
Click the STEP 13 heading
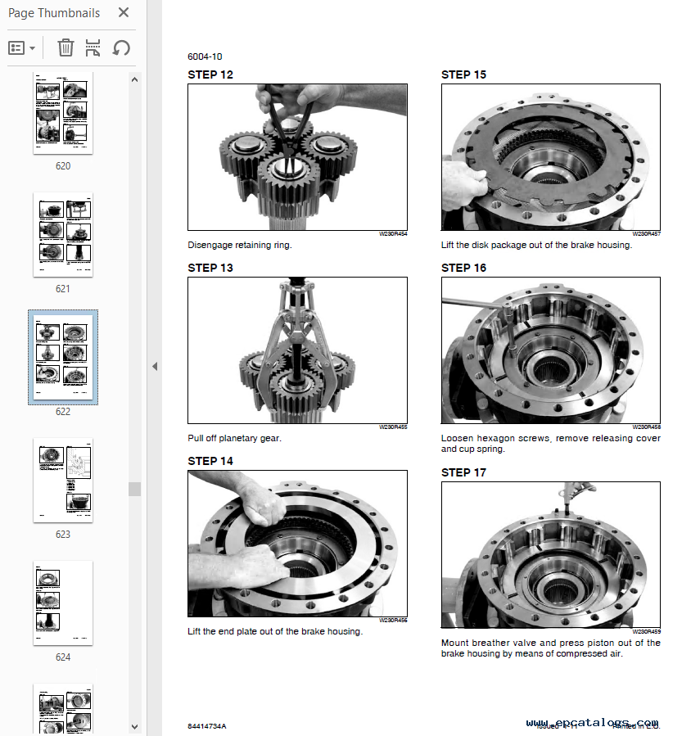point(210,268)
